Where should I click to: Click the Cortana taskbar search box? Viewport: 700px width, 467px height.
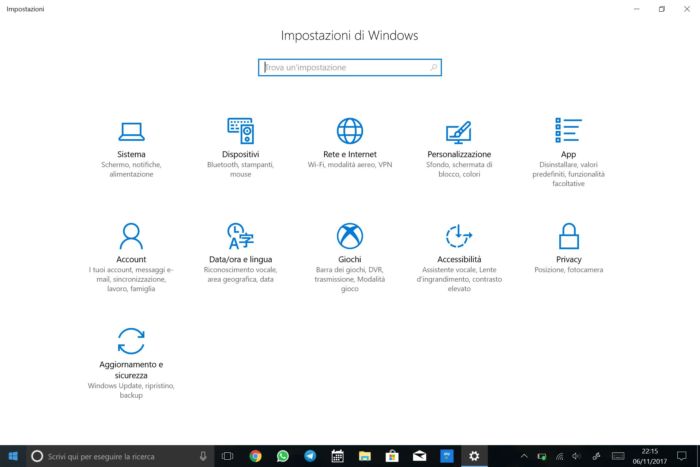120,456
